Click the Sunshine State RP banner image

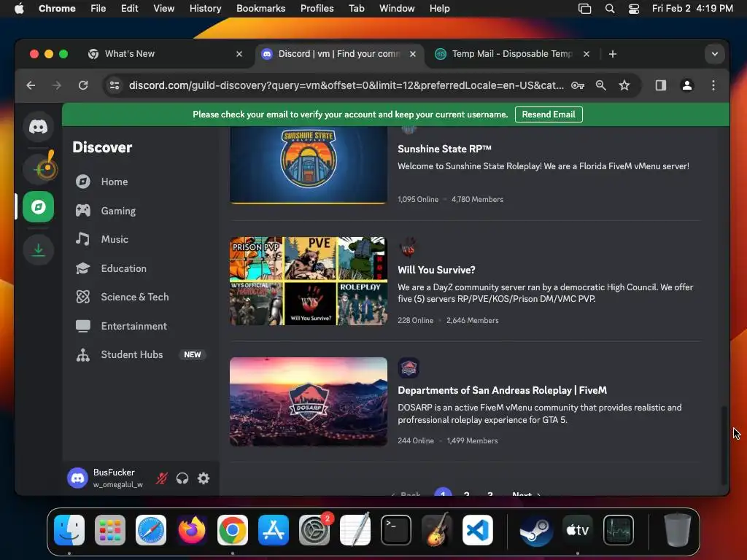309,166
